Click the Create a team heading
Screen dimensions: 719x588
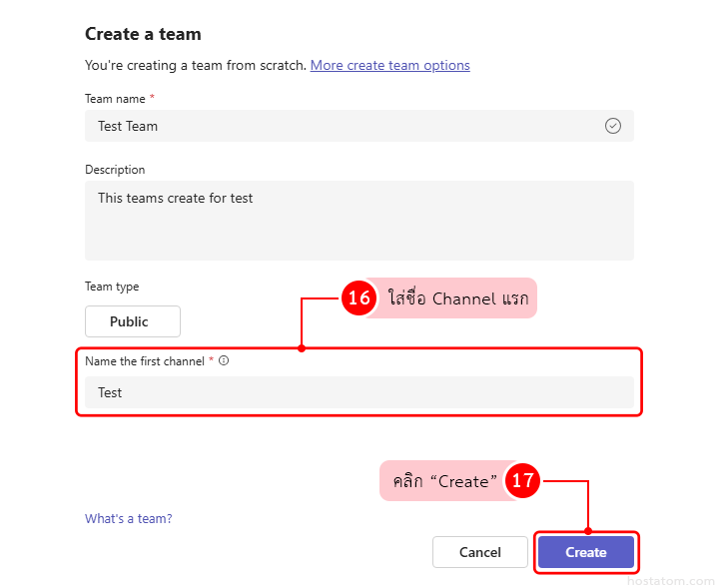point(143,34)
